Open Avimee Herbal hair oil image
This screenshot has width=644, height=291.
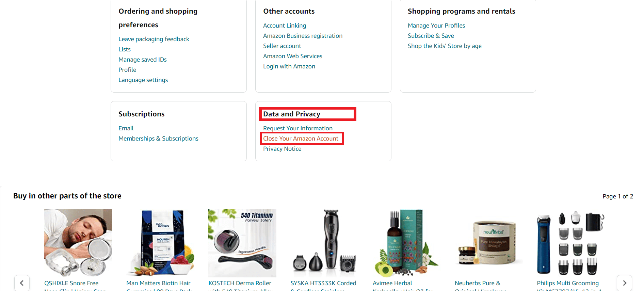(x=406, y=243)
